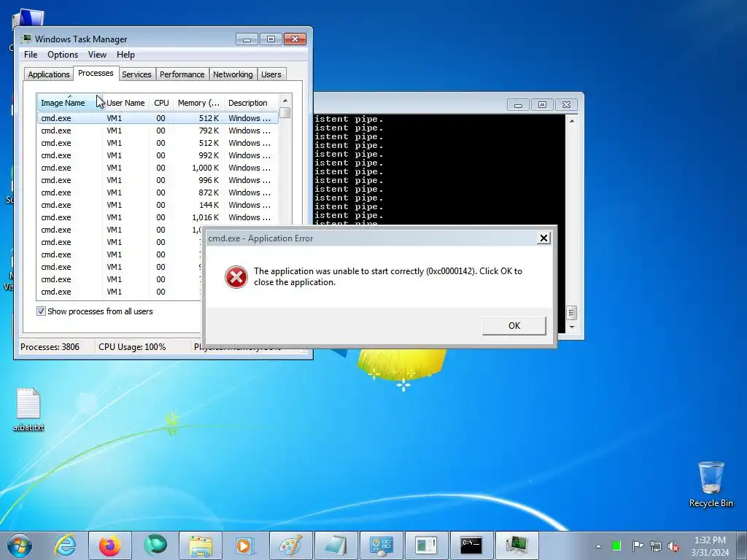Launch Windows Media Player from taskbar
Image resolution: width=747 pixels, height=560 pixels.
point(245,545)
